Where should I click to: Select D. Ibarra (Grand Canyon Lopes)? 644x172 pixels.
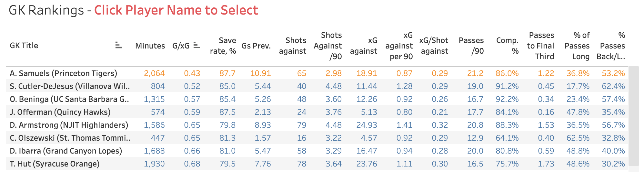tap(66, 151)
